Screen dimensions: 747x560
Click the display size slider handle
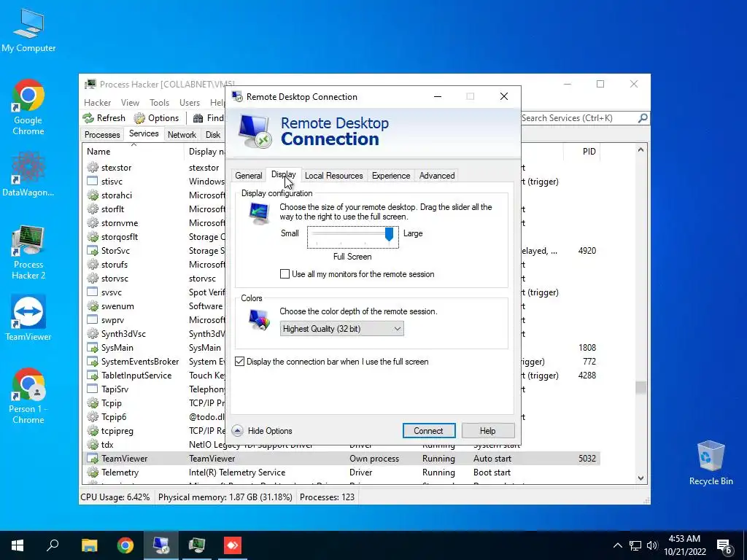[x=389, y=234]
